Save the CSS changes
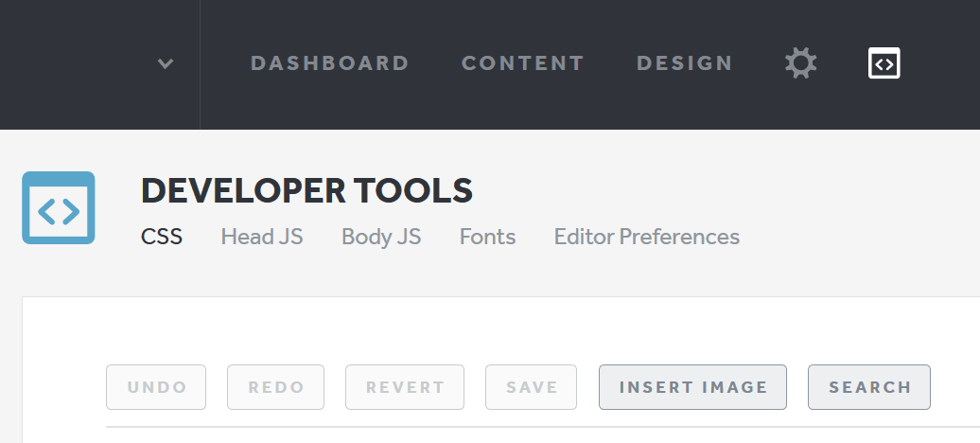The height and width of the screenshot is (443, 980). click(x=532, y=387)
